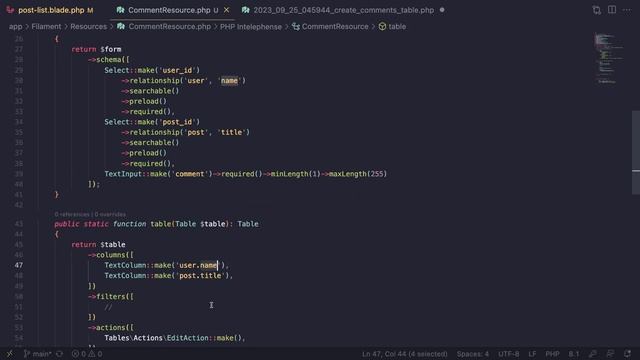This screenshot has height=360, width=640.
Task: Change indentation via 'Spaces: 4'
Action: click(473, 354)
